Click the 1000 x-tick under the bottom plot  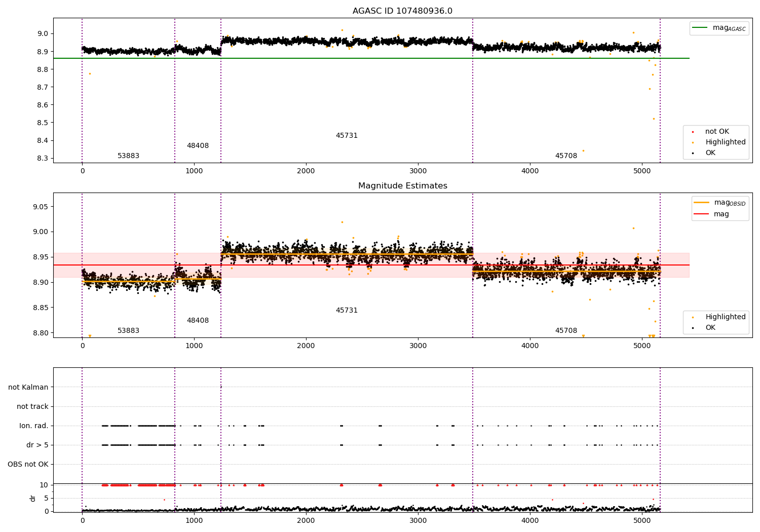click(194, 520)
